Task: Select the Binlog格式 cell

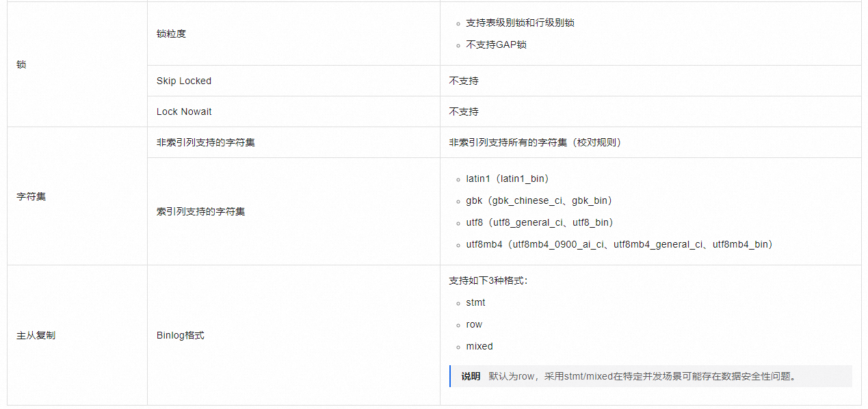Action: pos(293,335)
